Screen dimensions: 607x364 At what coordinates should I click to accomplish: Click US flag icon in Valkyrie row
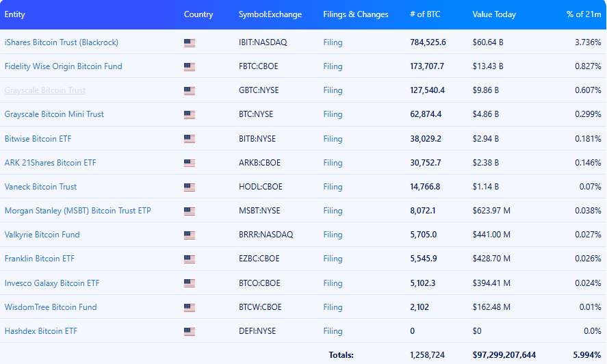click(190, 235)
